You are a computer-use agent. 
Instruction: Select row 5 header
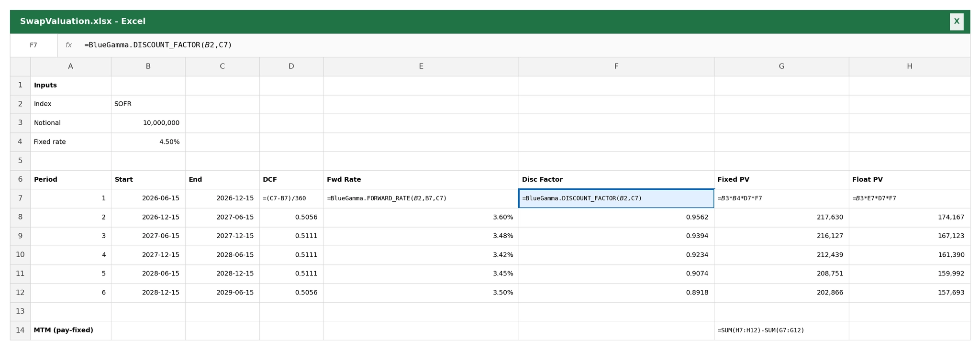point(20,161)
